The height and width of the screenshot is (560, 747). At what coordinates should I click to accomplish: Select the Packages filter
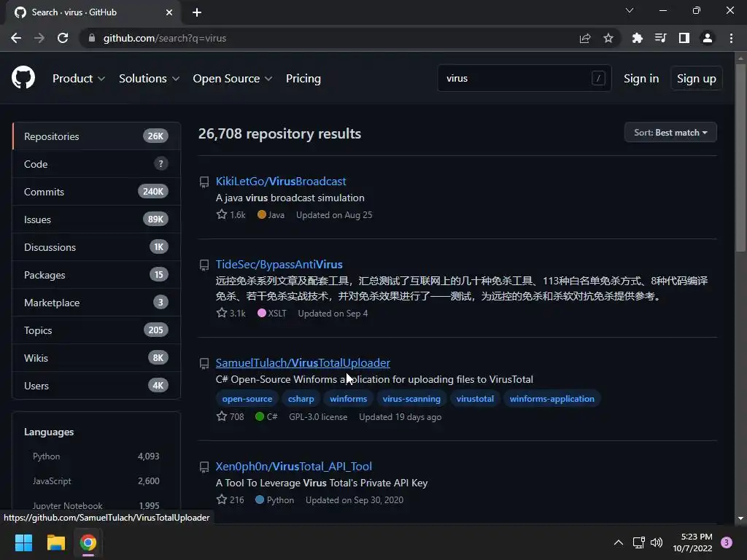(96, 275)
